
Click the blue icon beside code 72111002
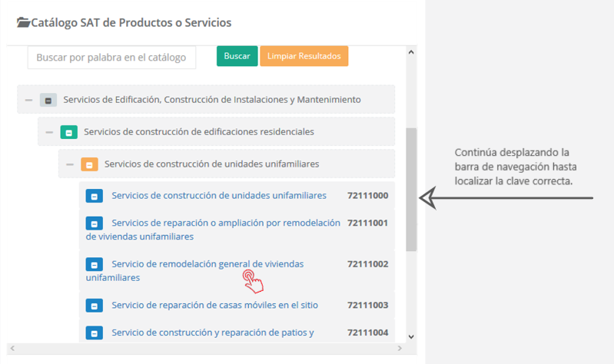(x=94, y=265)
